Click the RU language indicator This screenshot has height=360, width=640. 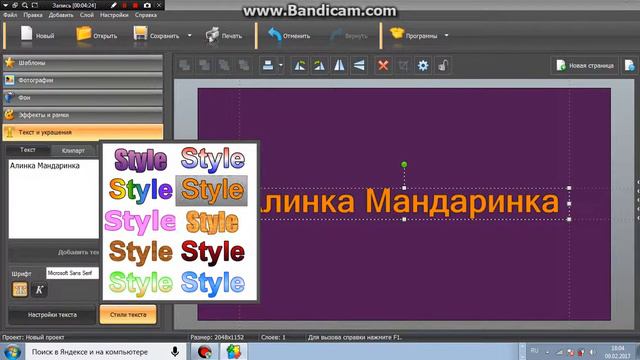point(534,351)
